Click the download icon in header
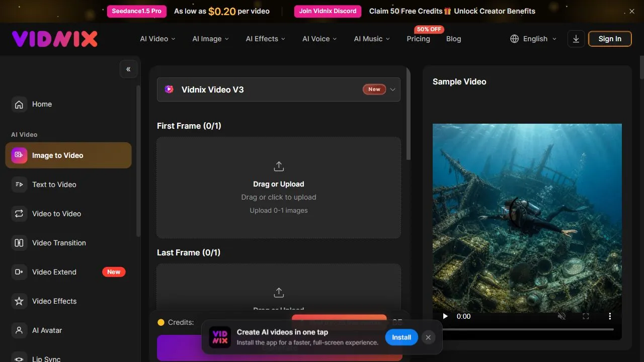This screenshot has width=644, height=362. (576, 39)
